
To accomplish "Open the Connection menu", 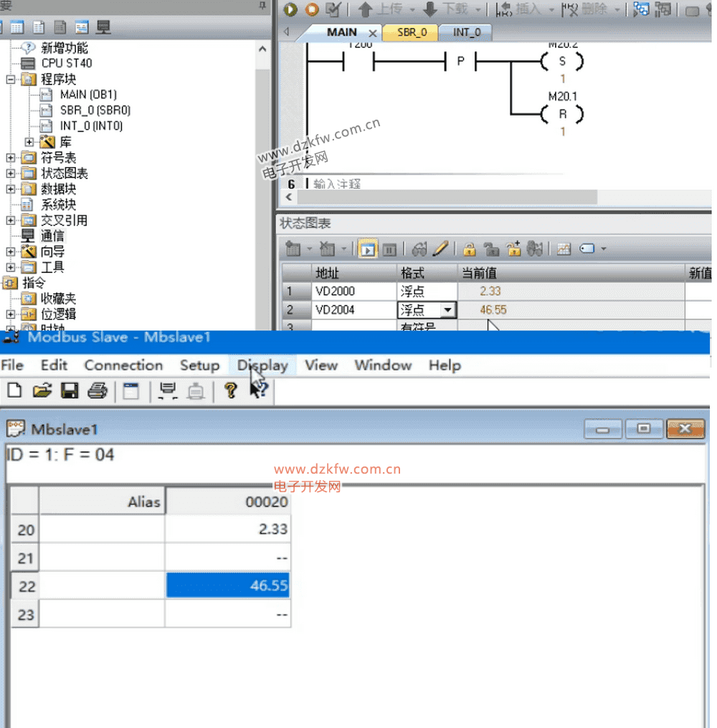I will click(123, 365).
